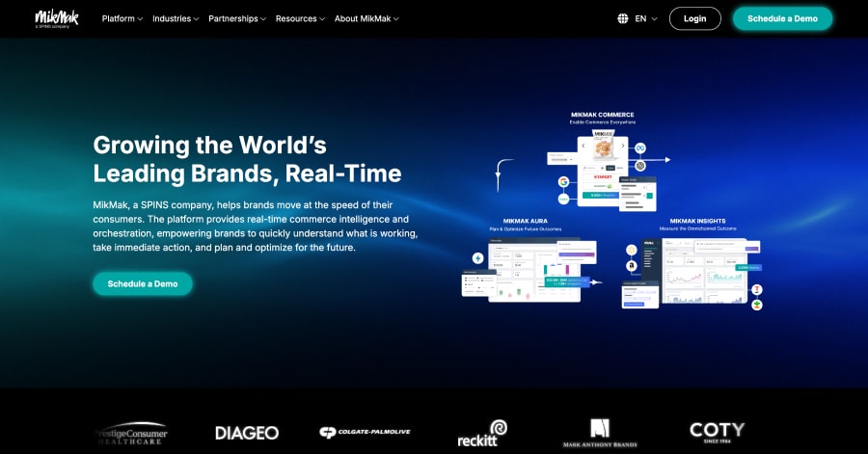Click the Google icon in Commerce graphic
This screenshot has height=454, width=868.
click(x=563, y=182)
